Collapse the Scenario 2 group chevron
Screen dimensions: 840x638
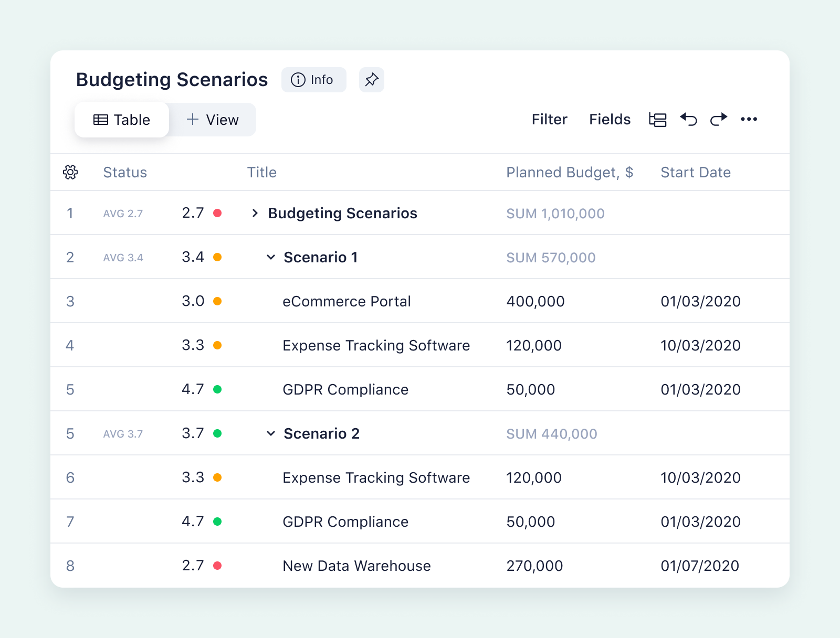pos(271,433)
